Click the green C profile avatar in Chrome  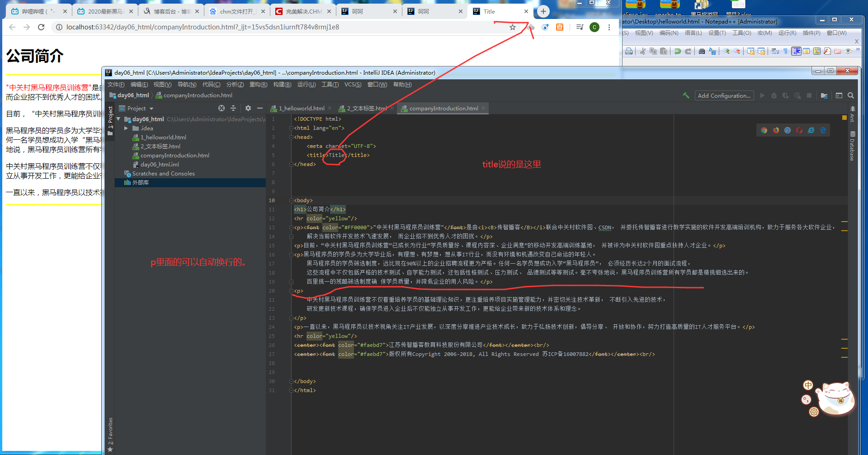(594, 27)
